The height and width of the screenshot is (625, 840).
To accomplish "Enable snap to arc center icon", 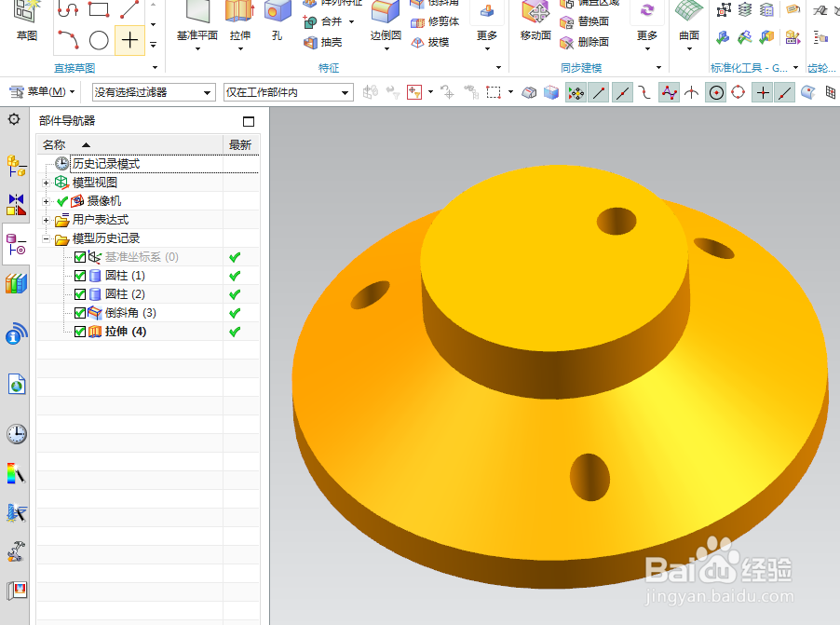I will (x=716, y=93).
